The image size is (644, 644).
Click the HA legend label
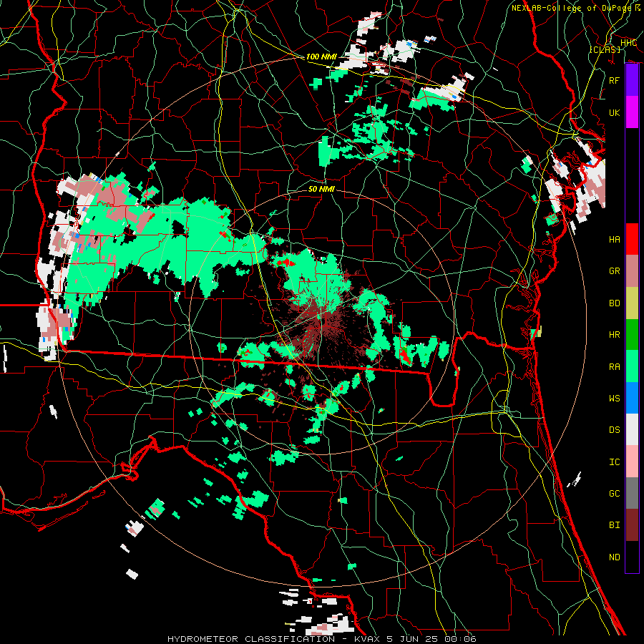pyautogui.click(x=614, y=240)
